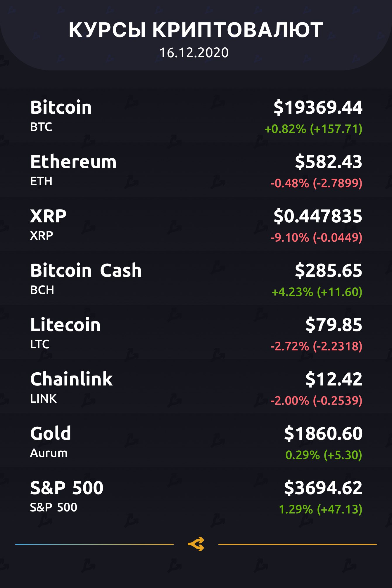Open the Litecoin name label
This screenshot has width=392, height=588.
(x=65, y=325)
